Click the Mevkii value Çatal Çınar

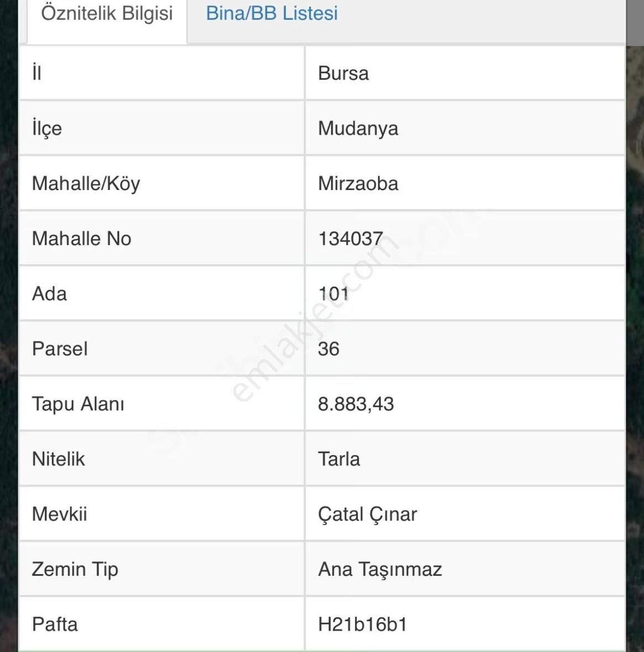(367, 514)
